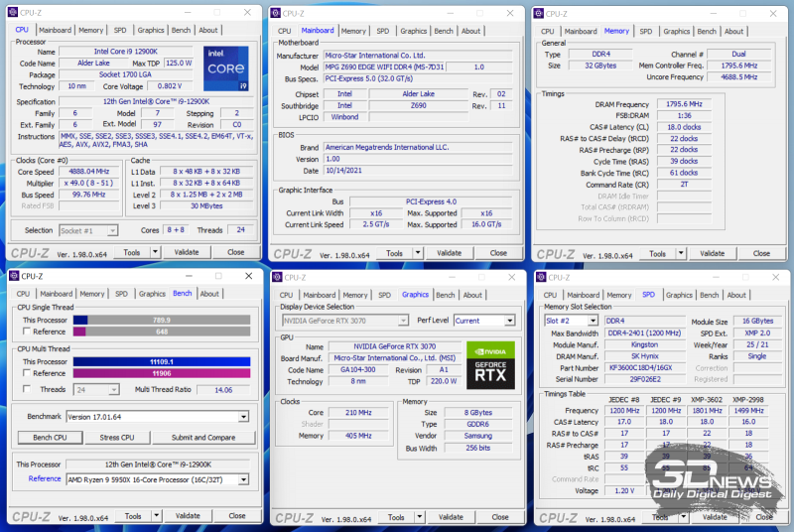
Task: Click CPU-Z title icon in the Memory tab window
Action: click(x=540, y=12)
